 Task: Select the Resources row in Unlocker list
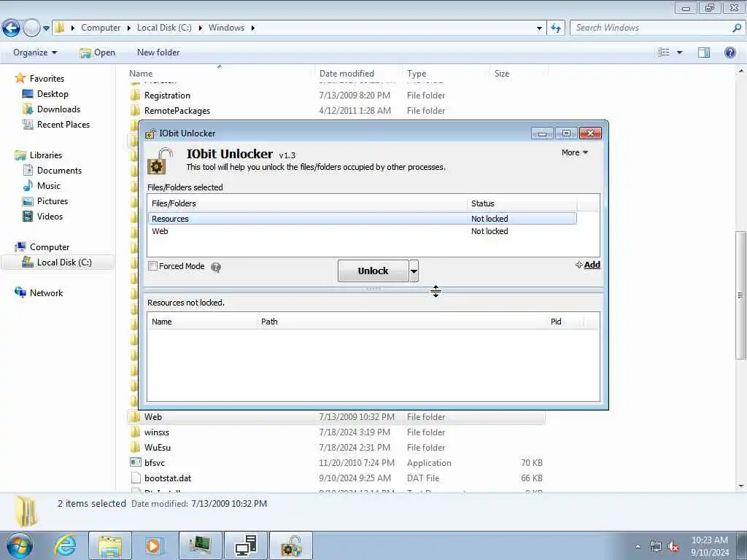tap(362, 219)
